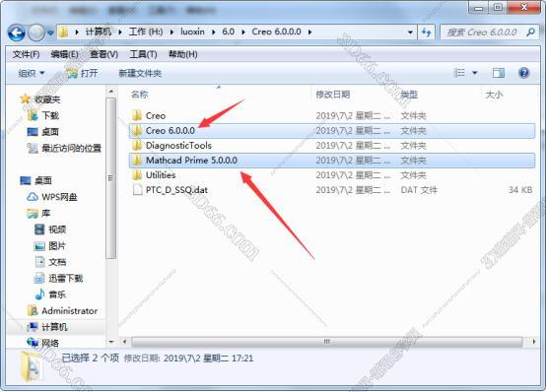Click the 34 KB size cell
Image resolution: width=546 pixels, height=392 pixels.
pos(520,190)
